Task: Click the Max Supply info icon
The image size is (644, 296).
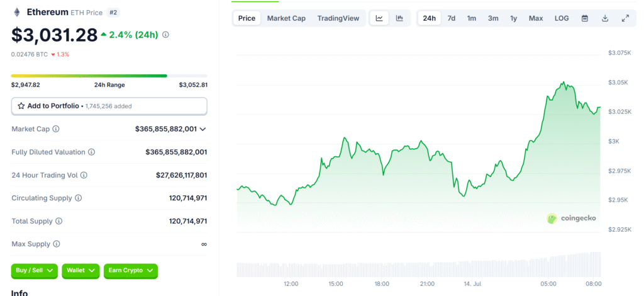Action: click(x=56, y=244)
